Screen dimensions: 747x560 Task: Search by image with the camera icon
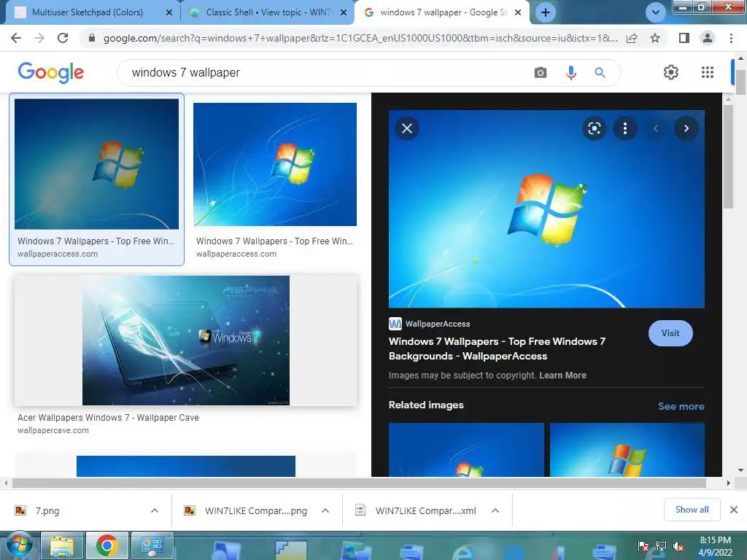pos(541,72)
